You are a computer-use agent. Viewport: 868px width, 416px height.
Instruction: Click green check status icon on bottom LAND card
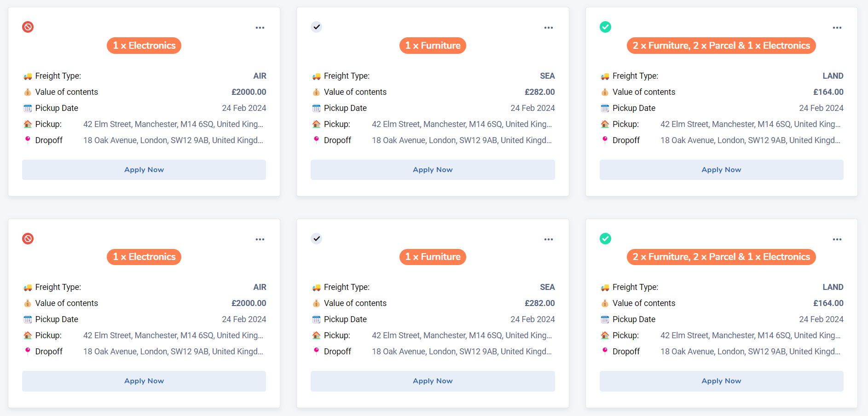605,238
